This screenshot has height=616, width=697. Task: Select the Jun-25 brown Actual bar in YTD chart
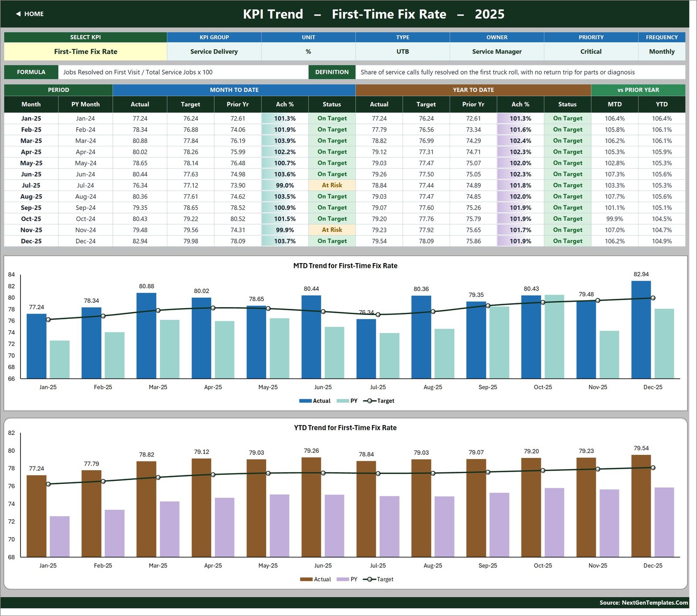(311, 507)
